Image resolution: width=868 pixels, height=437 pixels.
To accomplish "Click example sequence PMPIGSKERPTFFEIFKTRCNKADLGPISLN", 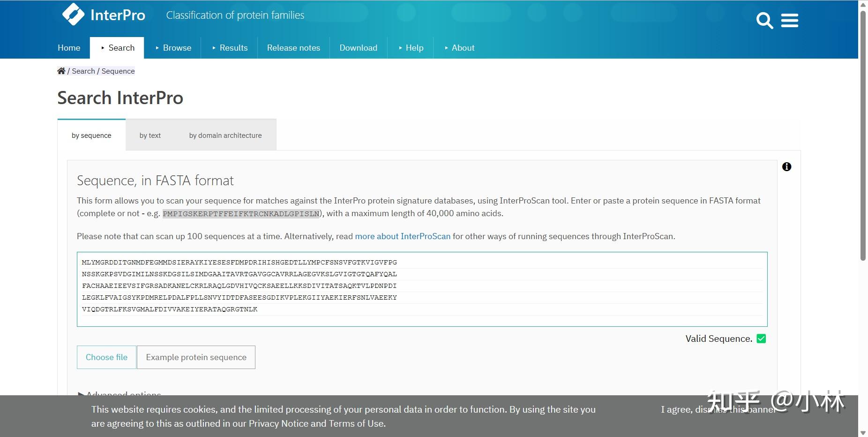I will coord(241,213).
